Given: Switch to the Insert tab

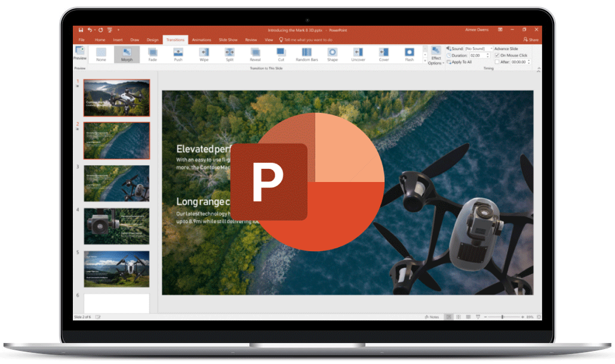Looking at the screenshot, I should [118, 39].
